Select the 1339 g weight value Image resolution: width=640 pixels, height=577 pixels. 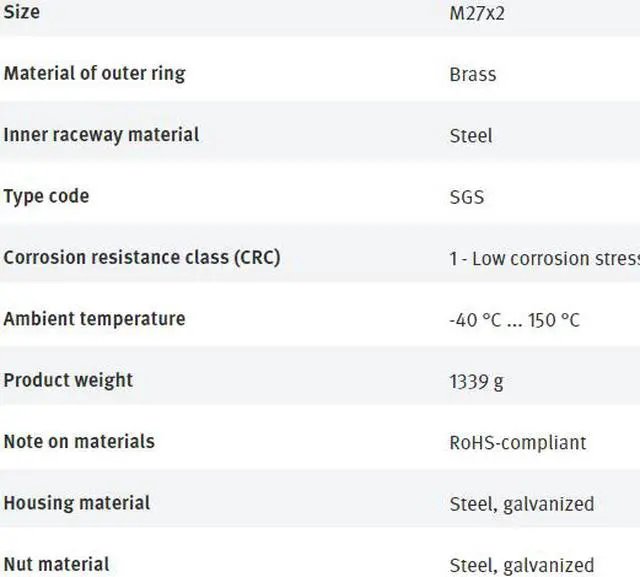coord(477,381)
